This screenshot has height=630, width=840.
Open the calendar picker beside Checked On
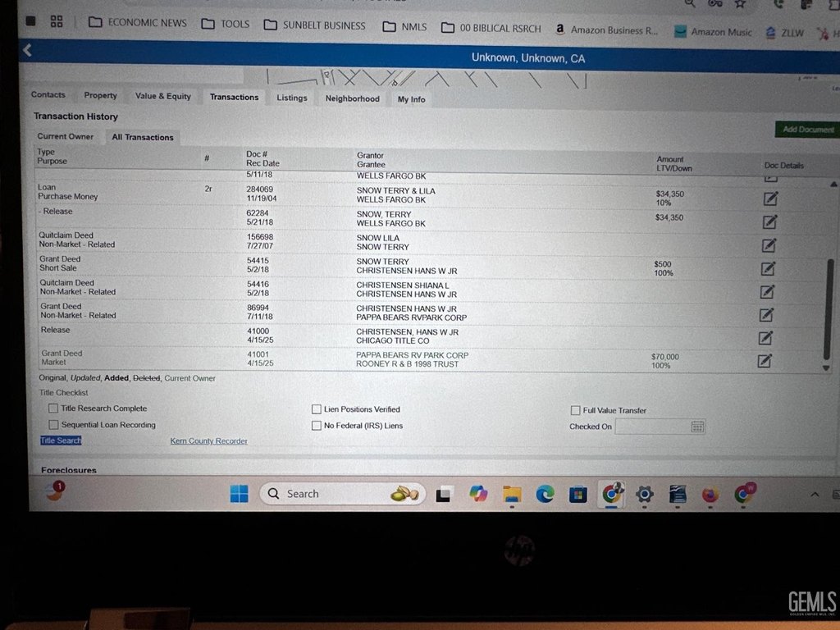(x=697, y=427)
